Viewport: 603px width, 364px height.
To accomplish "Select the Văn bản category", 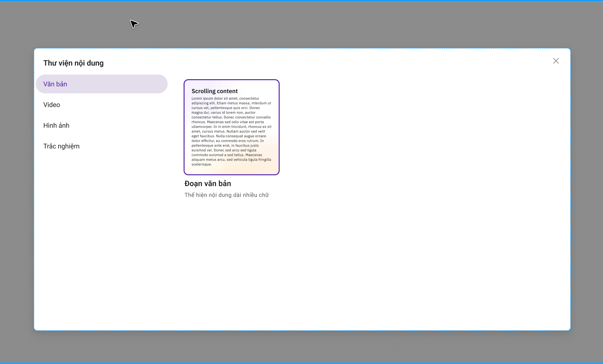I will pos(102,84).
